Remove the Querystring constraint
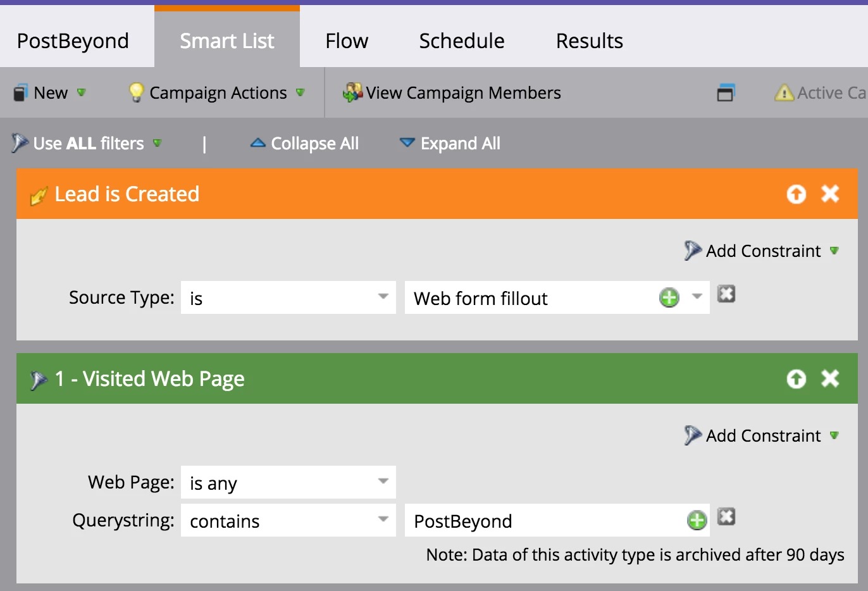Screen dimensions: 868x591 pos(726,517)
